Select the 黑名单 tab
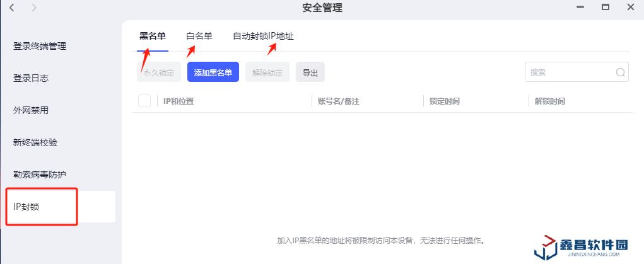 [153, 37]
